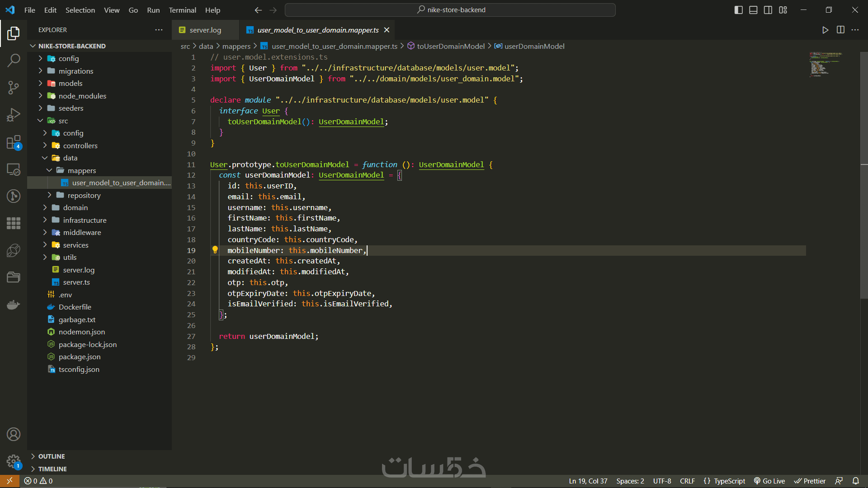This screenshot has height=488, width=868.
Task: Show the lightbulb code actions
Action: pyautogui.click(x=215, y=250)
